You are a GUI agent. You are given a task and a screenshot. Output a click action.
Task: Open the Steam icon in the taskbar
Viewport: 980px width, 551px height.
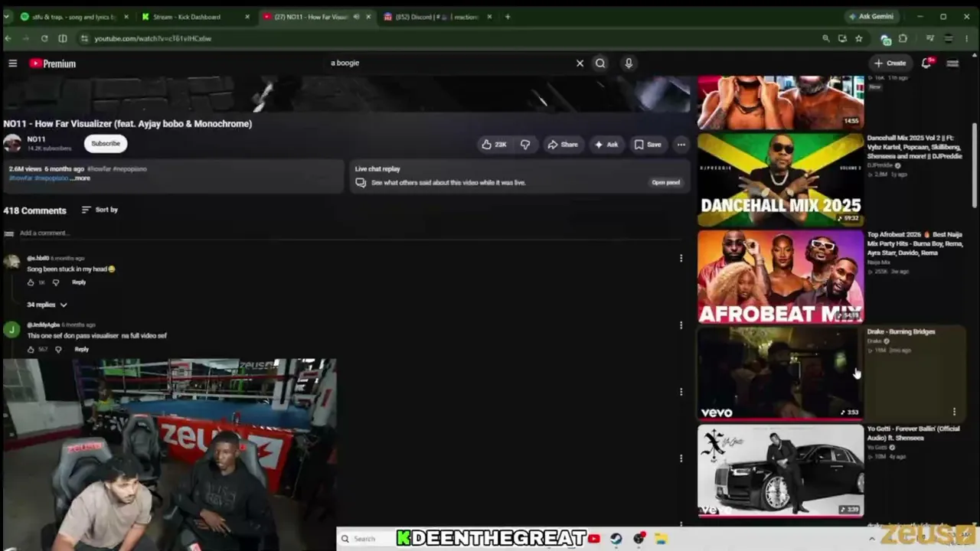coord(616,539)
